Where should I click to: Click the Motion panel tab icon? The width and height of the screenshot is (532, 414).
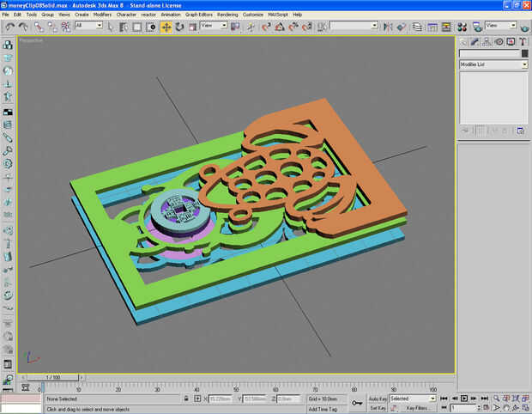(x=498, y=41)
